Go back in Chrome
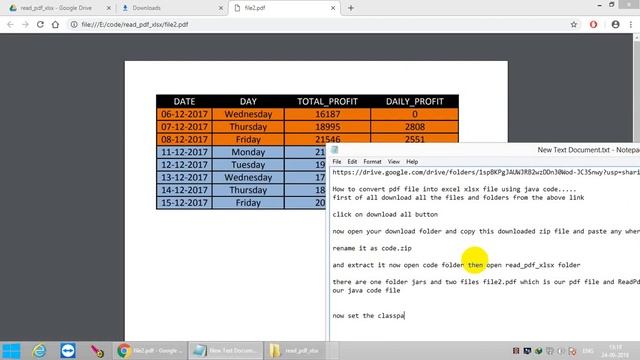The width and height of the screenshot is (640, 360). tap(10, 24)
